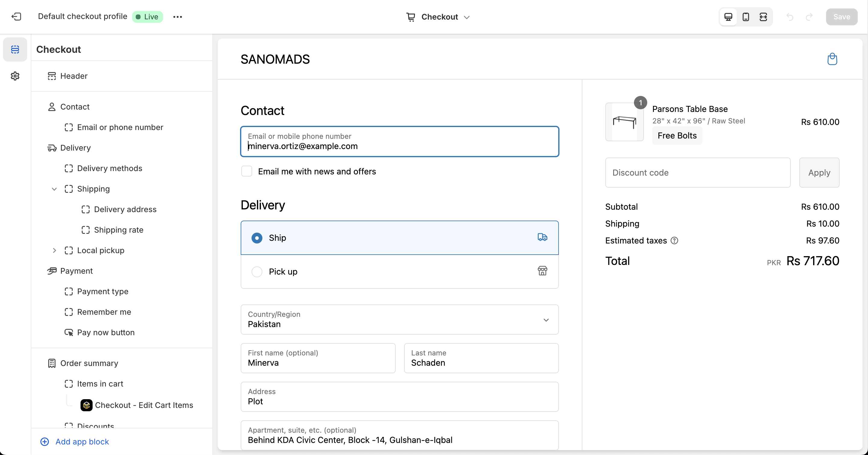Switch to fullscreen preview mode
Viewport: 868px width, 455px height.
coord(763,17)
